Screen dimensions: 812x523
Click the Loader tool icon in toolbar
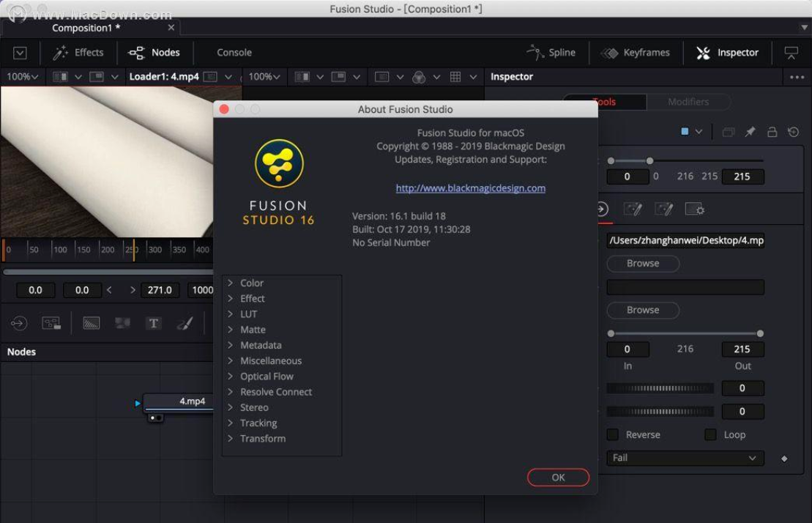point(19,323)
